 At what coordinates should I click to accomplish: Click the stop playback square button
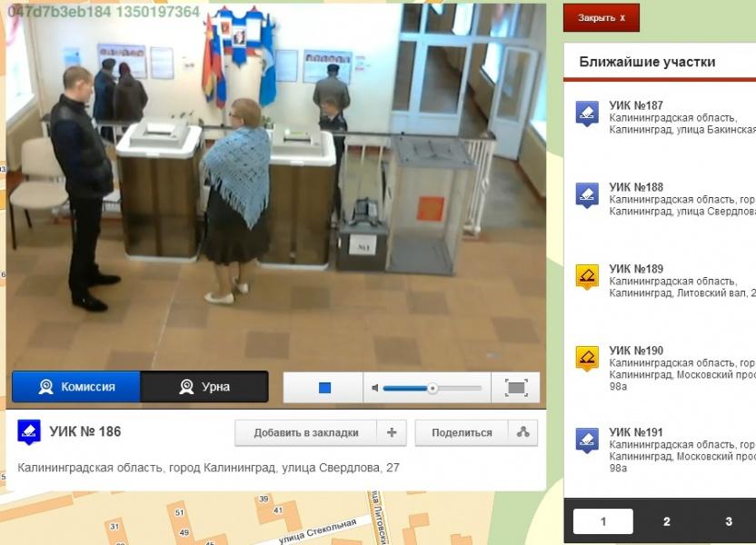pyautogui.click(x=324, y=388)
